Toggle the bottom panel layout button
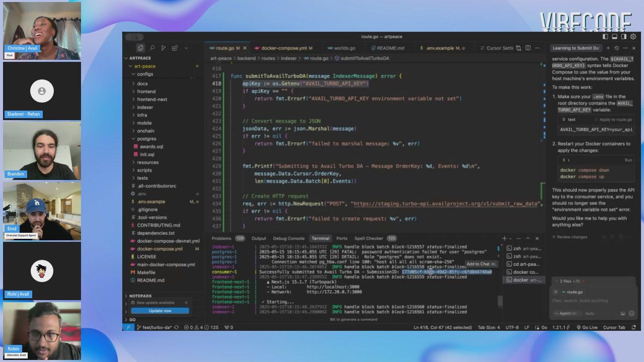Image resolution: width=644 pixels, height=362 pixels. point(614,37)
